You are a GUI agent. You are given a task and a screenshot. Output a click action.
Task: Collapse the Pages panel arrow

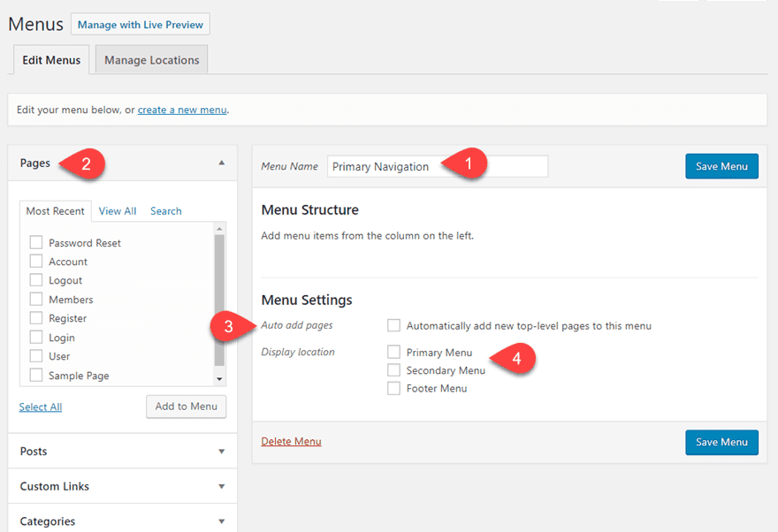221,163
